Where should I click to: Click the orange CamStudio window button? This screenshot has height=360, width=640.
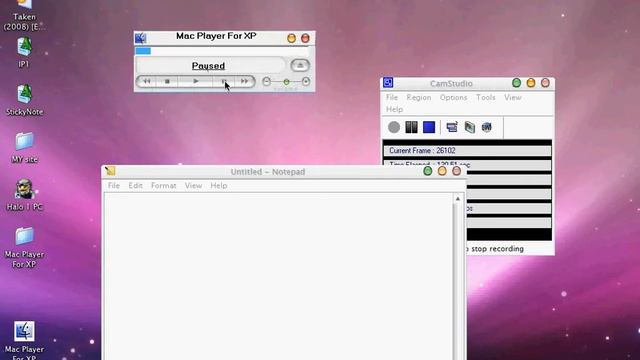pyautogui.click(x=531, y=83)
